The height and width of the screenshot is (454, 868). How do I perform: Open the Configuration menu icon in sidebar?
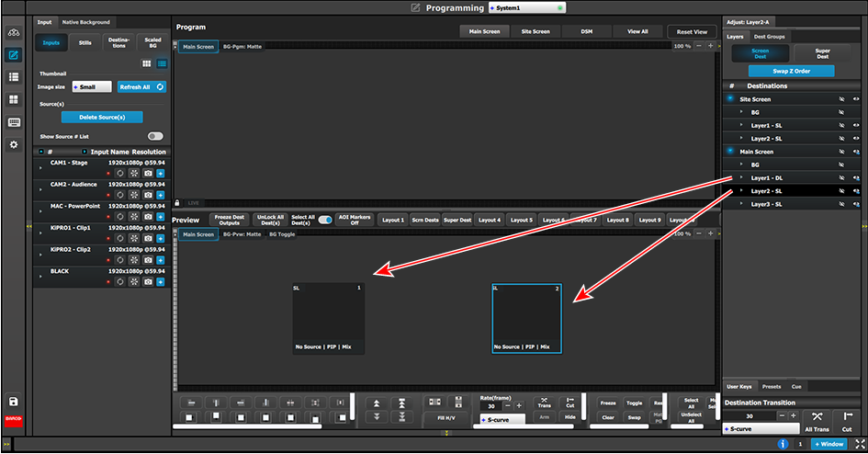click(x=14, y=33)
